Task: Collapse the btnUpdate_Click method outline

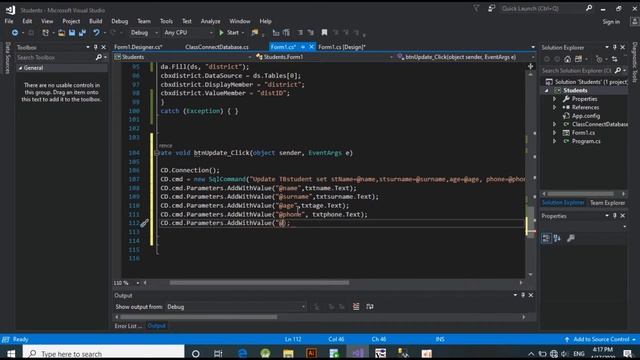Action: tap(157, 153)
